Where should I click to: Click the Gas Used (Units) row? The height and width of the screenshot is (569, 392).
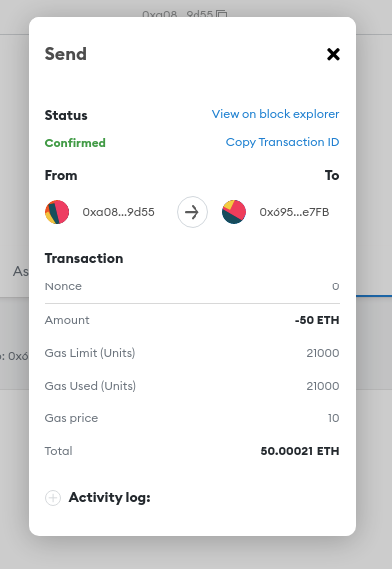pyautogui.click(x=193, y=386)
